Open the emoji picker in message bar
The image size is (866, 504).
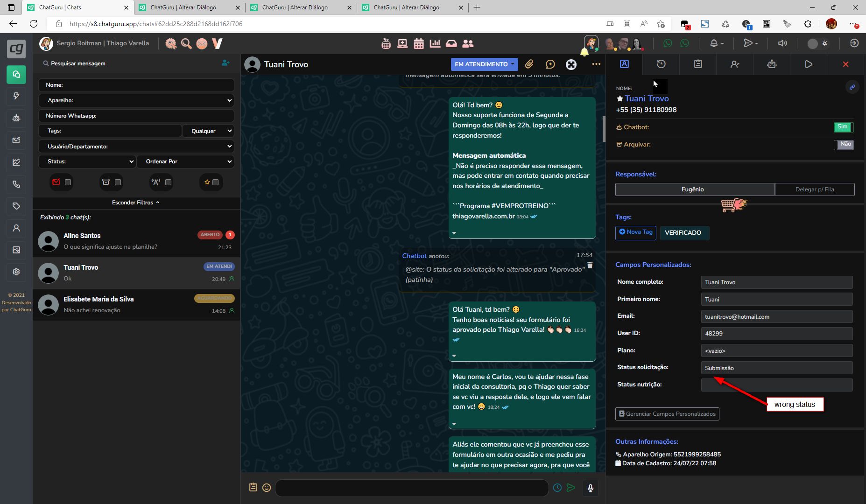pyautogui.click(x=267, y=488)
